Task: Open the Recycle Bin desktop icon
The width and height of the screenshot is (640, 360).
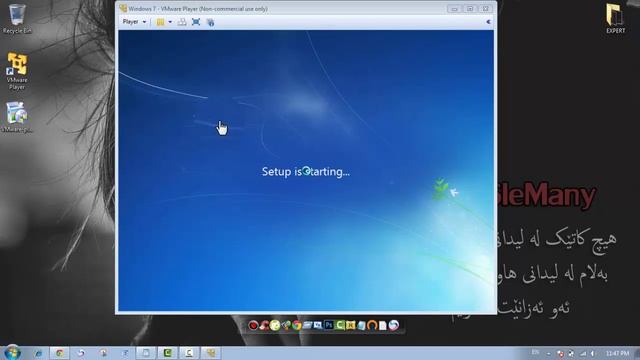Action: click(17, 19)
